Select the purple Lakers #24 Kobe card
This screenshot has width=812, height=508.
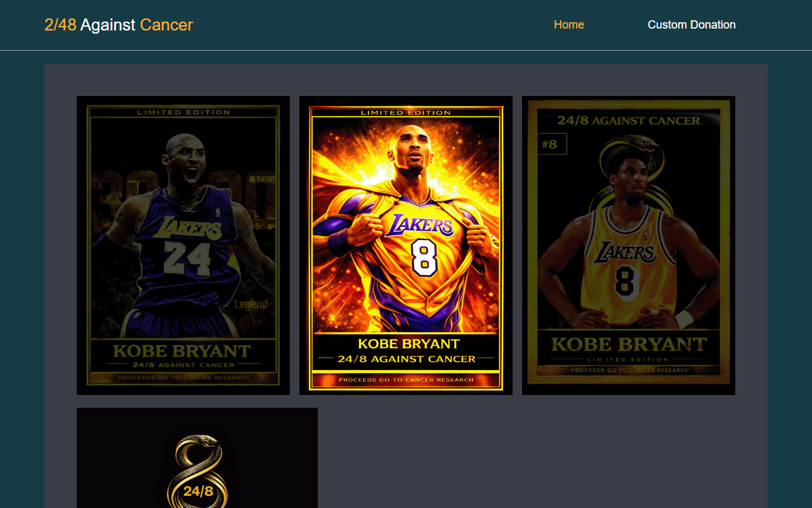[183, 245]
